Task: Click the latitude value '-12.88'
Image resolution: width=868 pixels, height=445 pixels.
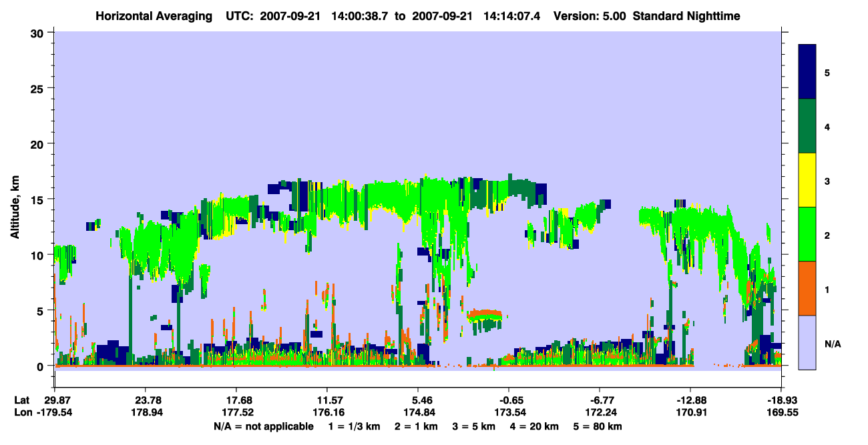Action: pyautogui.click(x=690, y=400)
